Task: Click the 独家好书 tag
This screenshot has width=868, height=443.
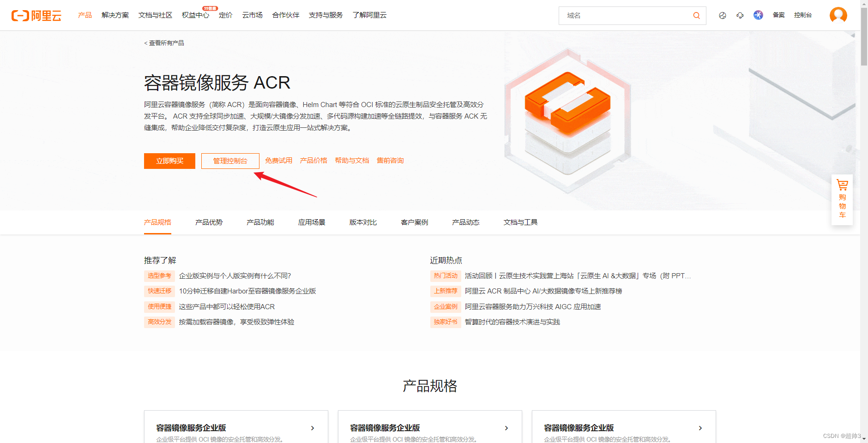Action: pyautogui.click(x=446, y=322)
